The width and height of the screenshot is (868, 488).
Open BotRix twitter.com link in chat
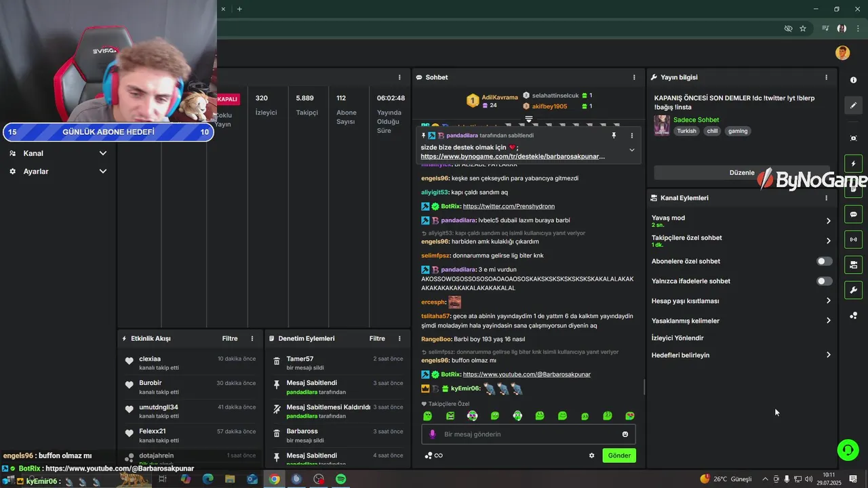tap(509, 206)
